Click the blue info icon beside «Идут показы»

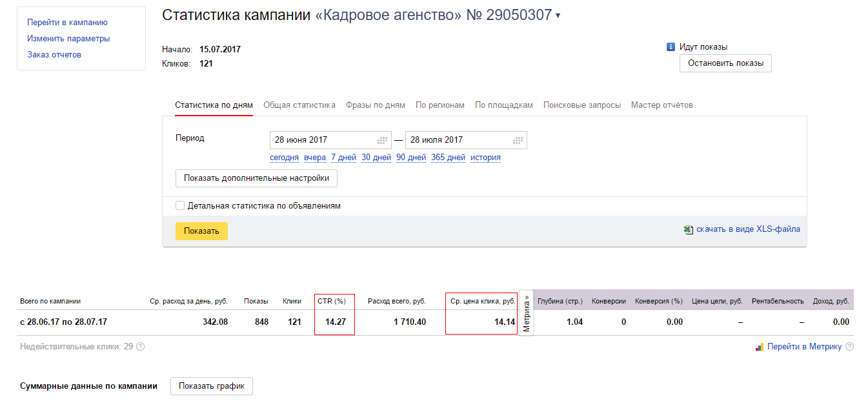(671, 47)
